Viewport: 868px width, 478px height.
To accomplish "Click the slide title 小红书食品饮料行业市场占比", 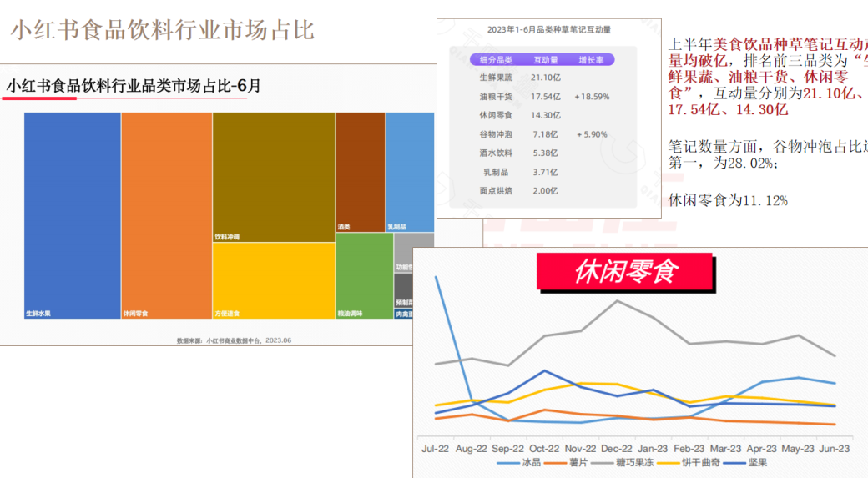I will (x=163, y=30).
